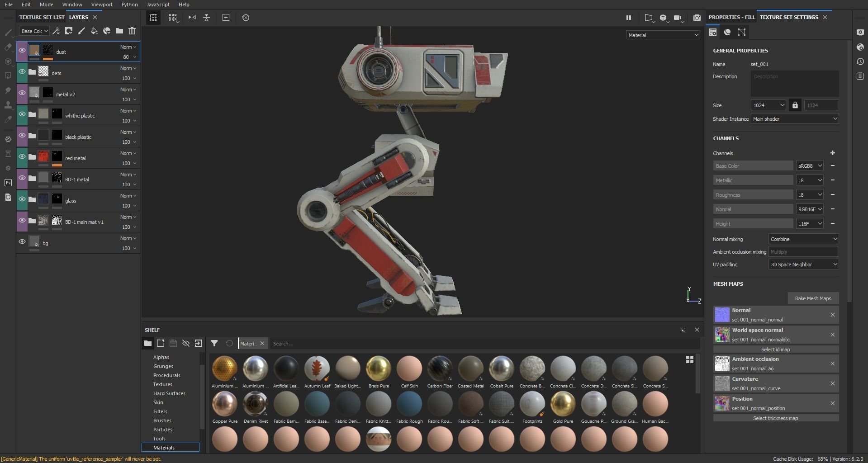The image size is (868, 463).
Task: Add a fill layer
Action: pyautogui.click(x=94, y=31)
